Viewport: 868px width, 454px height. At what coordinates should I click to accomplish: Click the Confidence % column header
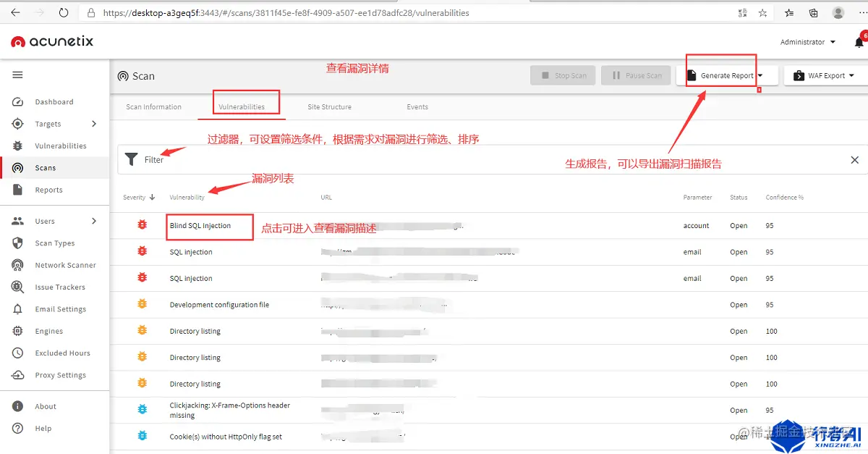(x=785, y=197)
